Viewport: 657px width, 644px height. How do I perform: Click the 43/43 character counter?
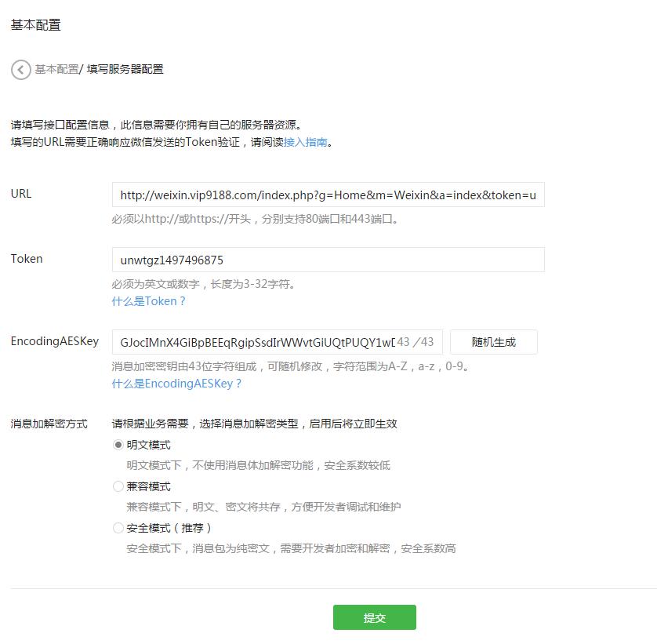coord(416,342)
